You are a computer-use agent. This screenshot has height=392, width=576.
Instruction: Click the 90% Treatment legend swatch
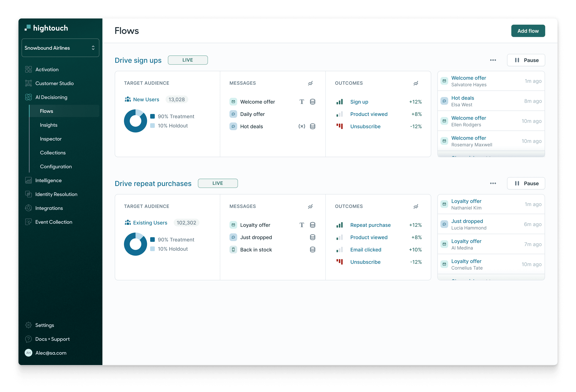pyautogui.click(x=153, y=116)
